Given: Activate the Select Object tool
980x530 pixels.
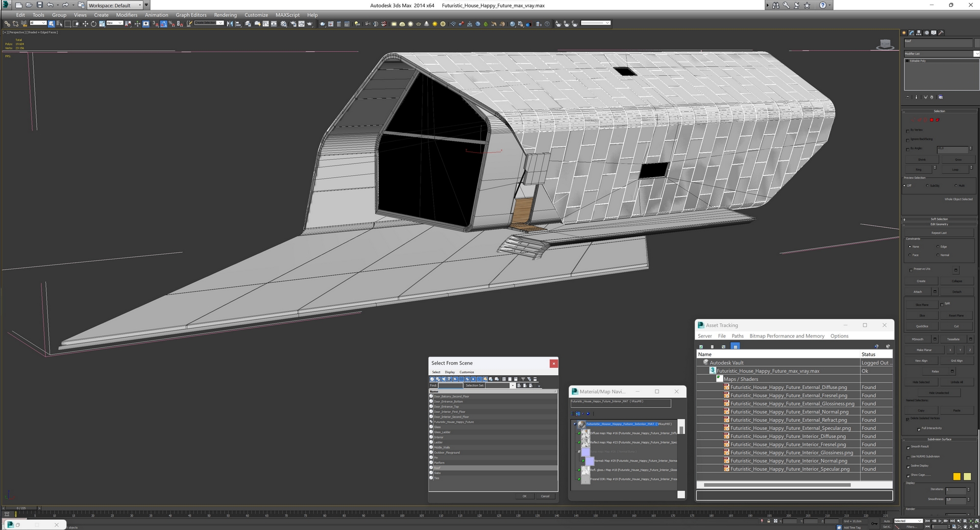Looking at the screenshot, I should [52, 23].
